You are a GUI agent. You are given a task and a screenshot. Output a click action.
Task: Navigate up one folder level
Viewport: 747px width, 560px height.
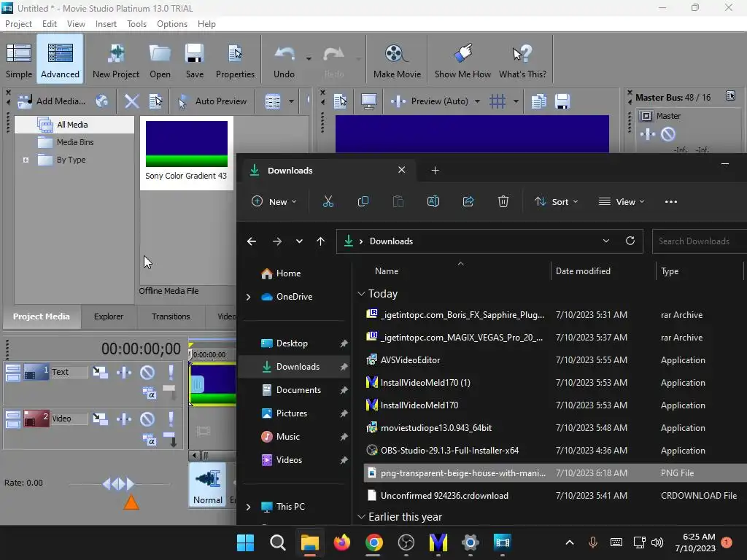coord(321,241)
